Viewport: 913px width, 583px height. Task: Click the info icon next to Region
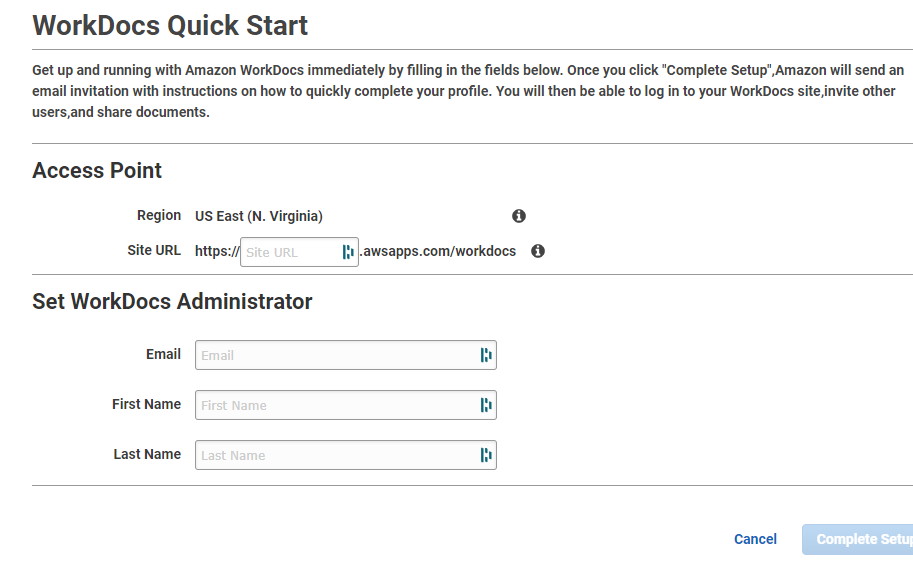tap(519, 216)
